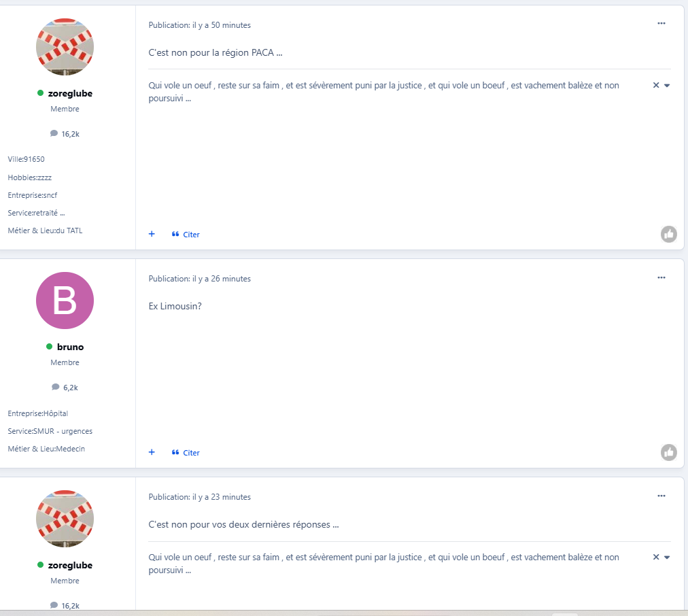
Task: Expand signature dropdown arrow in last post
Action: [667, 558]
